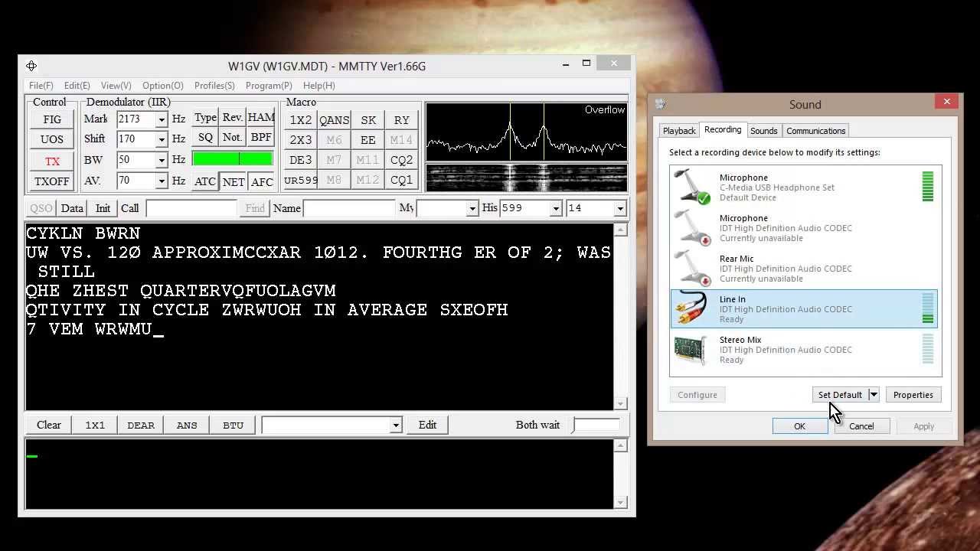Toggle the FIG control button
Image resolution: width=980 pixels, height=551 pixels.
[52, 119]
